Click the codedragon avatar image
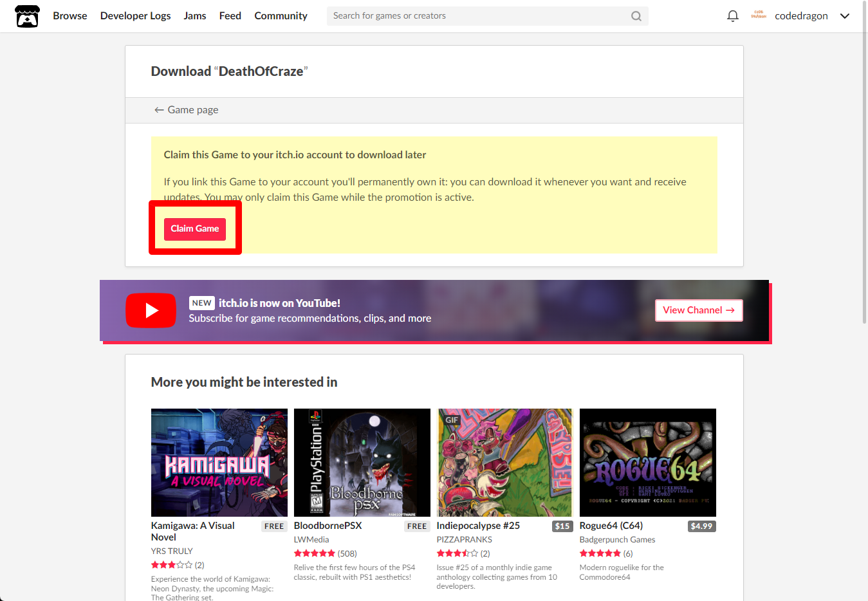 point(759,15)
